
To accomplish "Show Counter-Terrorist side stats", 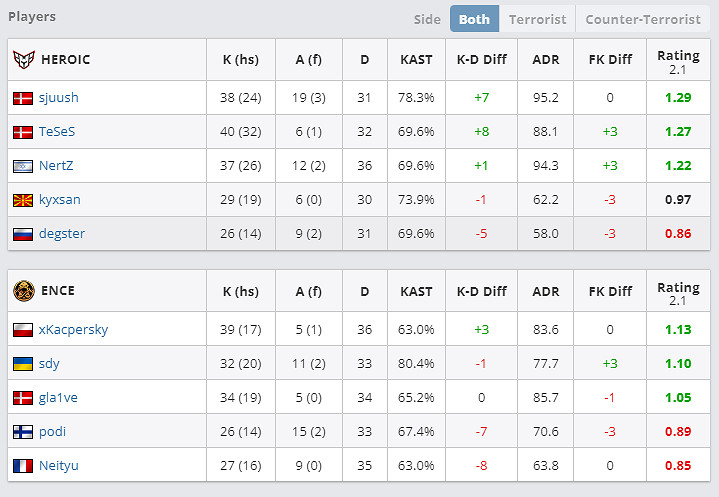I will pos(642,19).
